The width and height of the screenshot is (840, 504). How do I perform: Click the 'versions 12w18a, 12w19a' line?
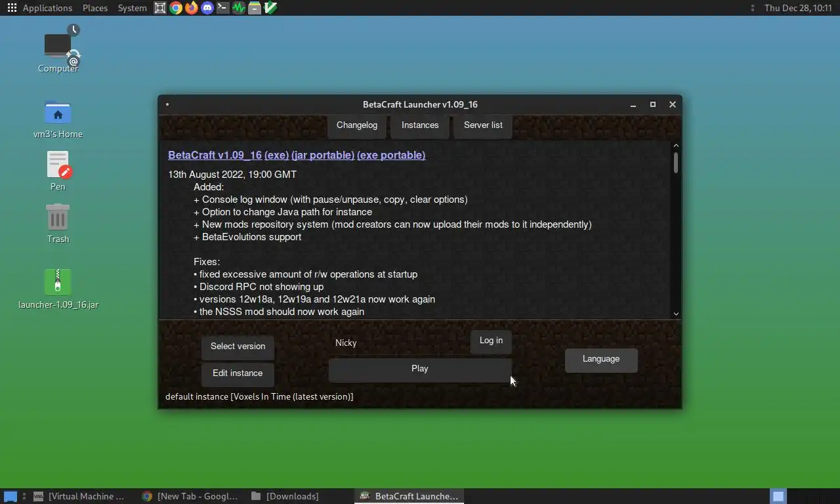pos(314,299)
